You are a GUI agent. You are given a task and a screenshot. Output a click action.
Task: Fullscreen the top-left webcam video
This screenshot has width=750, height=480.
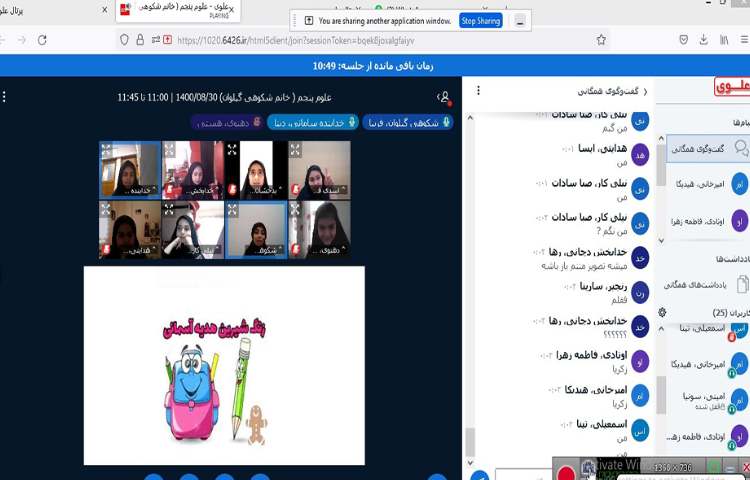106,149
